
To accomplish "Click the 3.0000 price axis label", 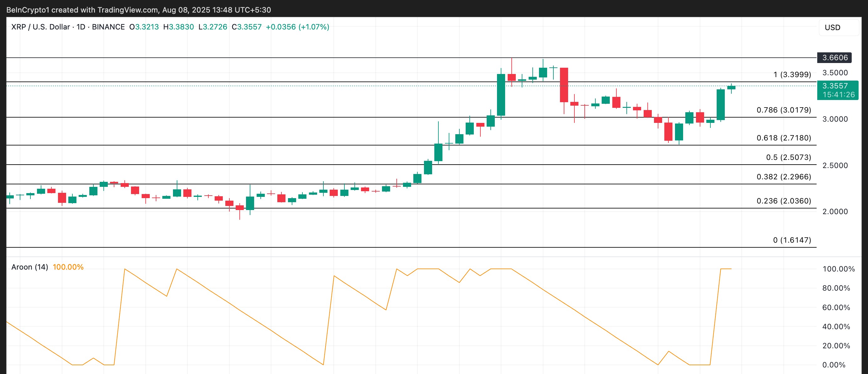I will click(x=835, y=119).
